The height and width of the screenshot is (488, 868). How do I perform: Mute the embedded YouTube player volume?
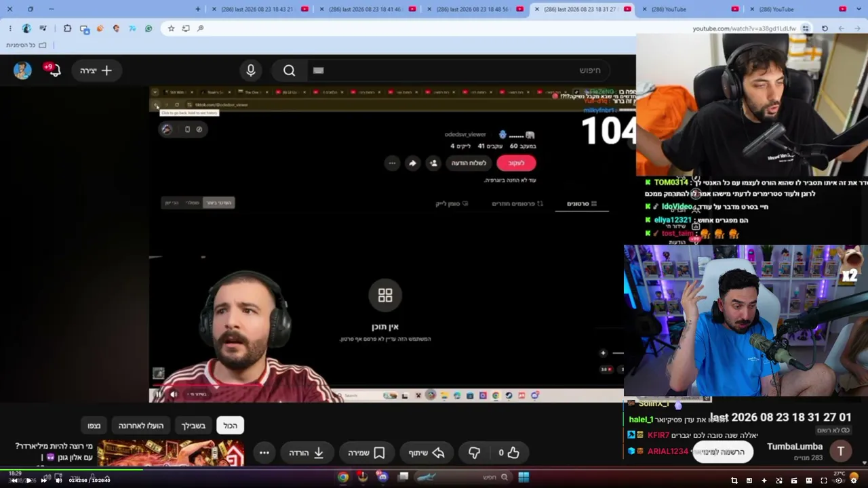point(174,394)
